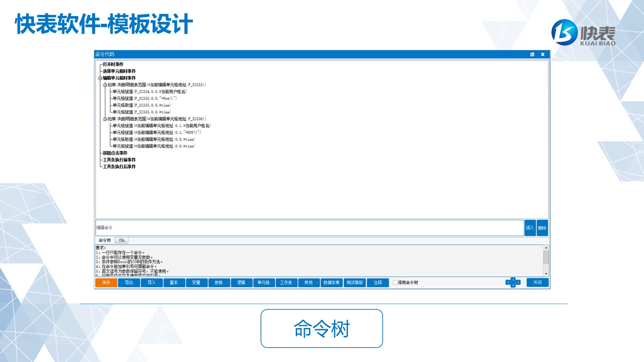644x362 pixels.
Task: Click the up arrow of the move pad
Action: [513, 280]
